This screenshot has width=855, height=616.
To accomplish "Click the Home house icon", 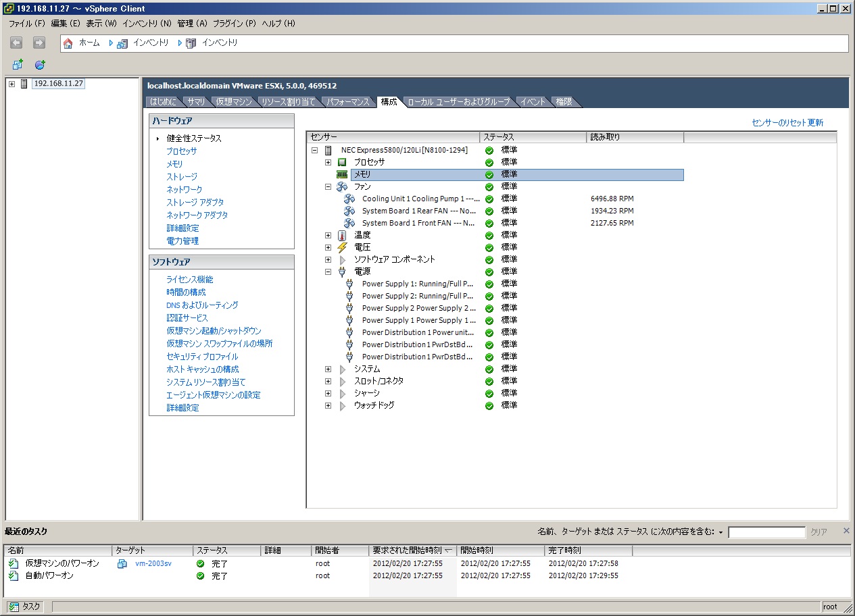I will [x=68, y=43].
